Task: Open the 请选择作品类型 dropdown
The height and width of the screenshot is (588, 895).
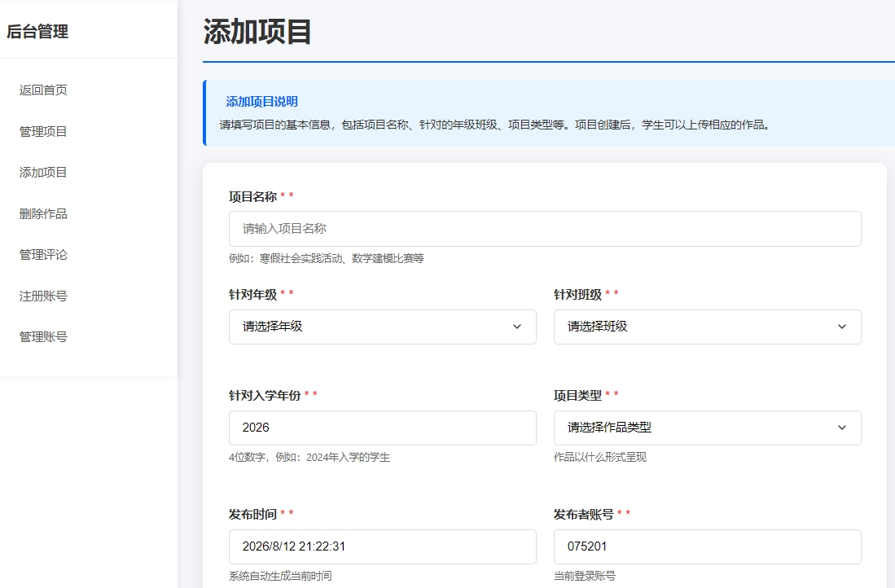Action: [x=707, y=428]
